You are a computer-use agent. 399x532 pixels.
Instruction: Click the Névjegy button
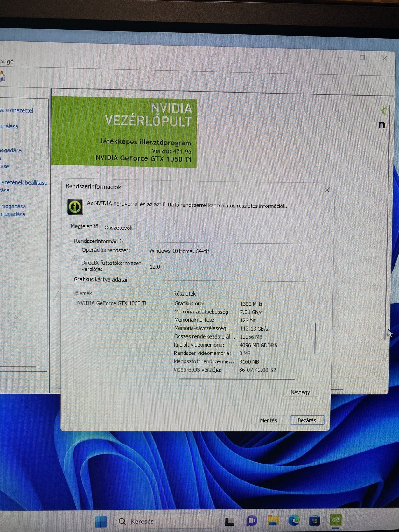300,392
